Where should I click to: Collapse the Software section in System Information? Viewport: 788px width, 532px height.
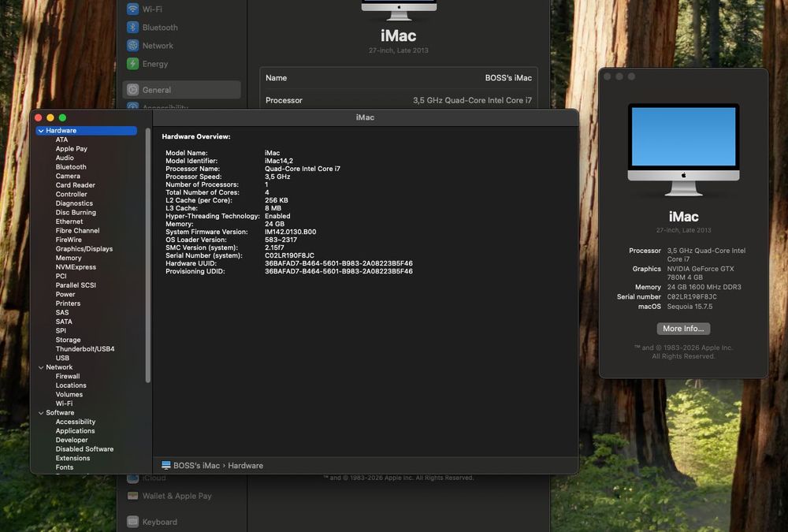41,413
